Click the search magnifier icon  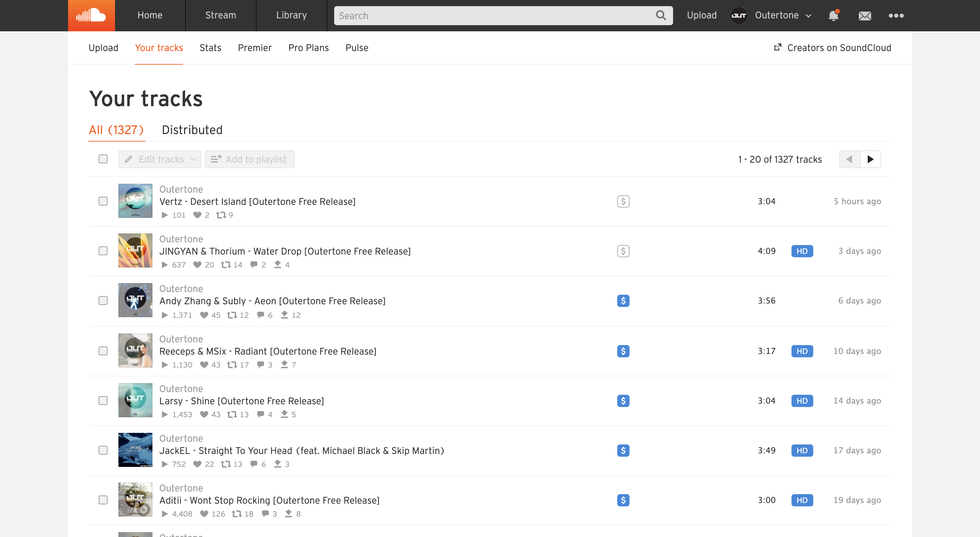point(661,16)
